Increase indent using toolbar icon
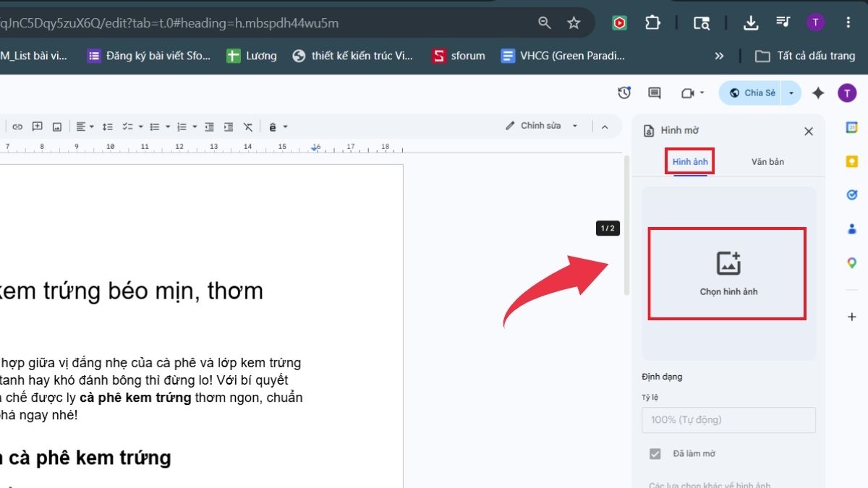 click(229, 127)
